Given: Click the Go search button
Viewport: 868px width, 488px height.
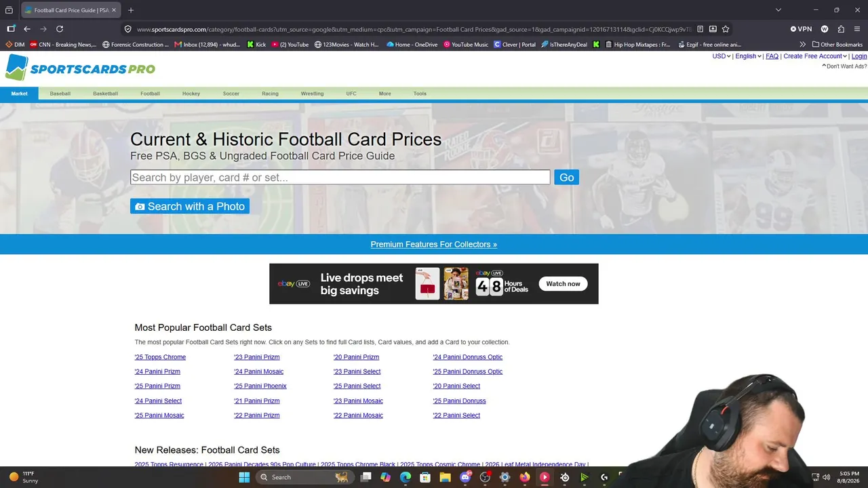Looking at the screenshot, I should (566, 178).
